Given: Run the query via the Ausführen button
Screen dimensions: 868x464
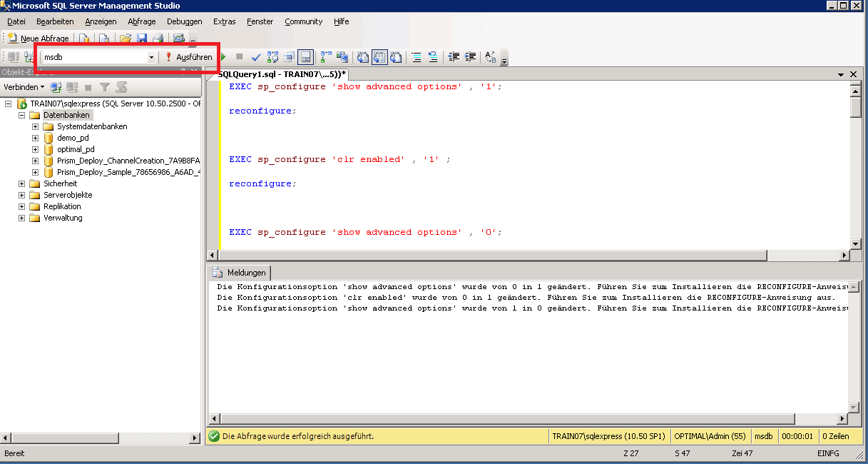Looking at the screenshot, I should point(188,57).
